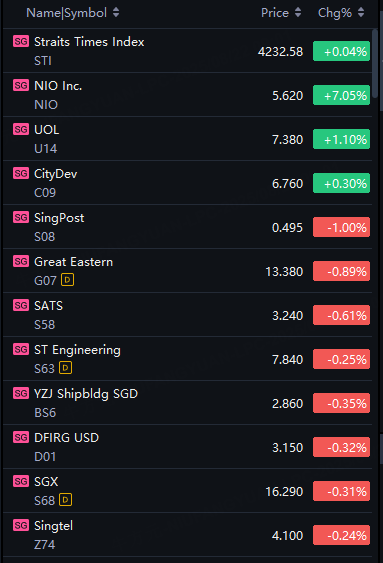The height and width of the screenshot is (563, 383).
Task: Click the Price column header
Action: click(275, 13)
